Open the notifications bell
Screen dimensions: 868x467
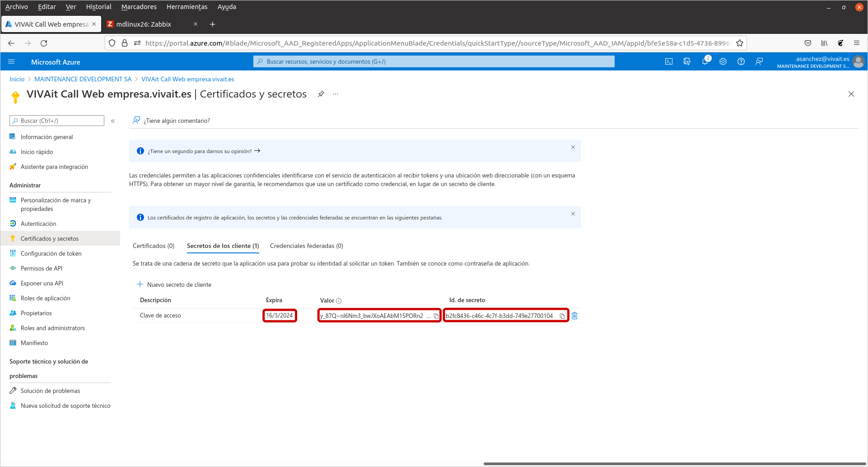705,62
